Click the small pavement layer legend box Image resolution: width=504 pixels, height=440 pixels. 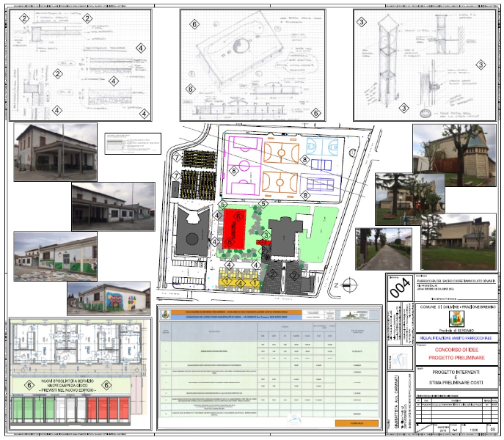[x=133, y=144]
